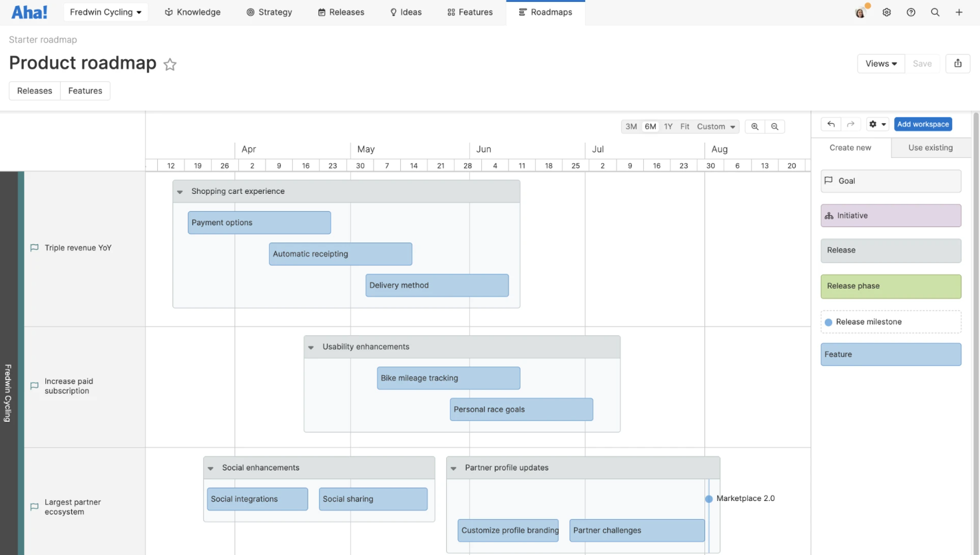980x555 pixels.
Task: Click the redo arrow icon
Action: coord(850,124)
